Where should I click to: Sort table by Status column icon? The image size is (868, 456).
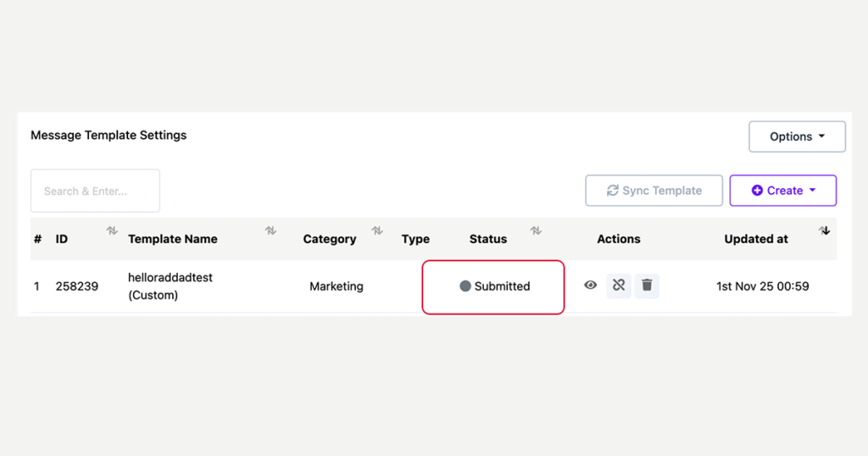coord(536,231)
